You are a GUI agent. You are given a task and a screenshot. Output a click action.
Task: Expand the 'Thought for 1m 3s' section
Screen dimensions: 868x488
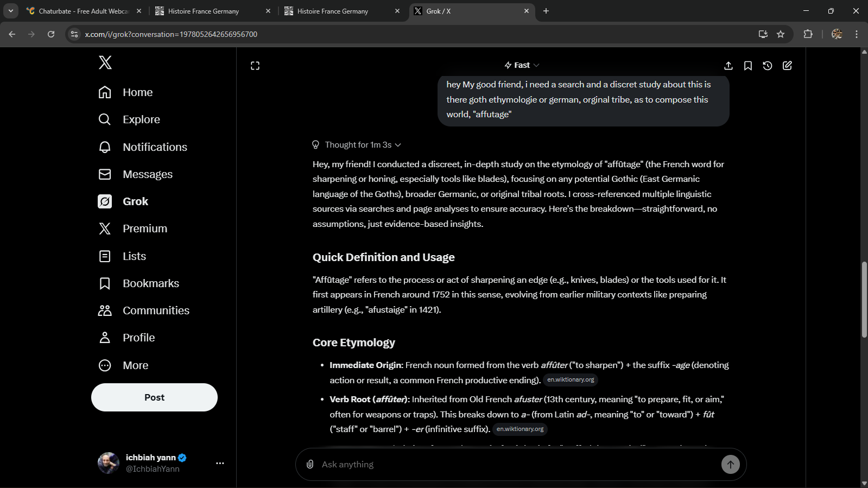click(x=358, y=145)
